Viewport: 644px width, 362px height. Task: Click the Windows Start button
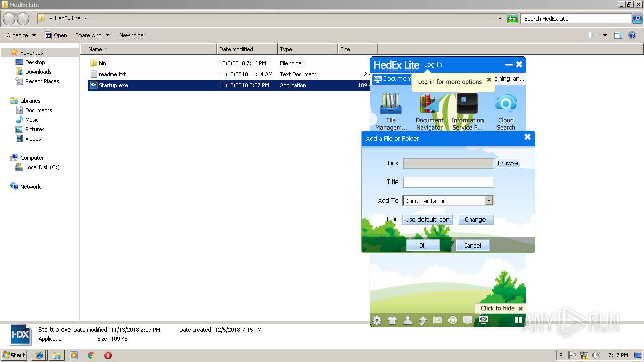pyautogui.click(x=14, y=355)
